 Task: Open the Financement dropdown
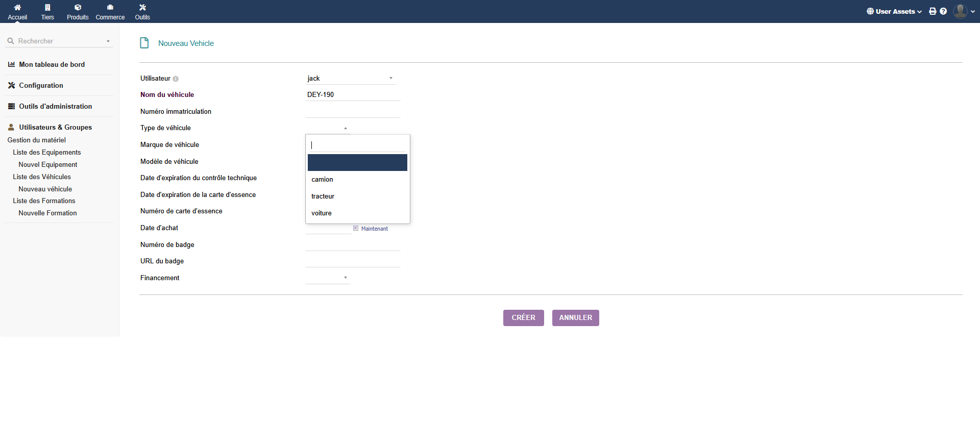click(x=328, y=278)
